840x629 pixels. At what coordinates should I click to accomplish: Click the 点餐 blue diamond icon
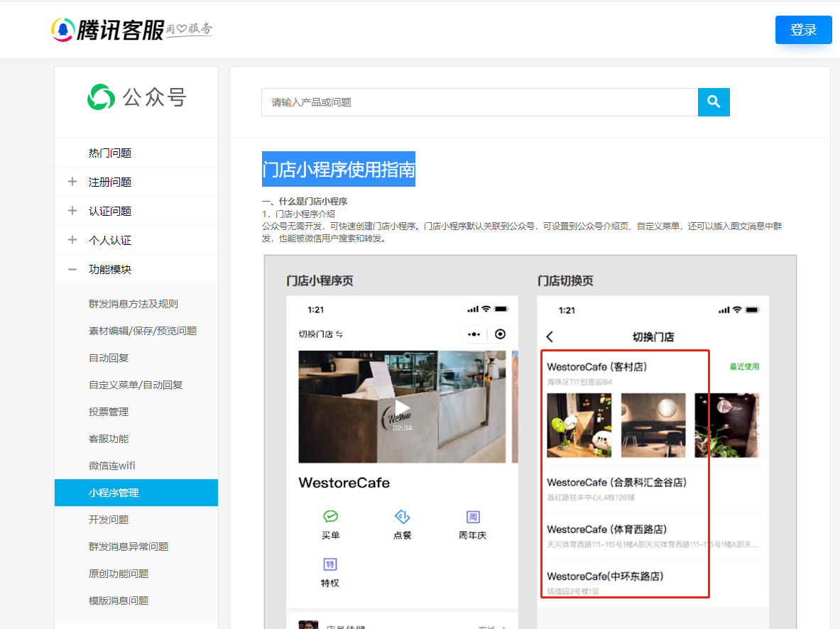click(403, 517)
